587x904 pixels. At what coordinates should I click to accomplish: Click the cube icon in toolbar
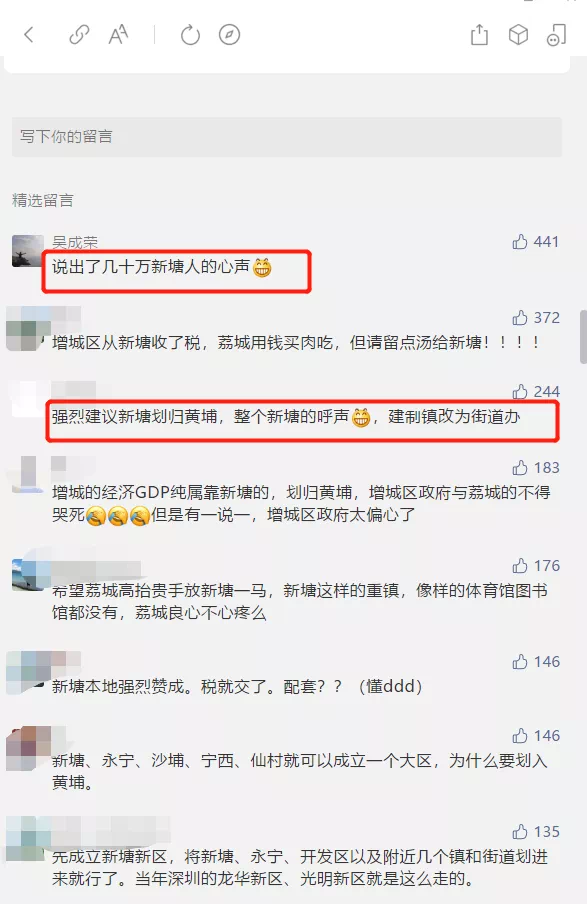click(518, 35)
